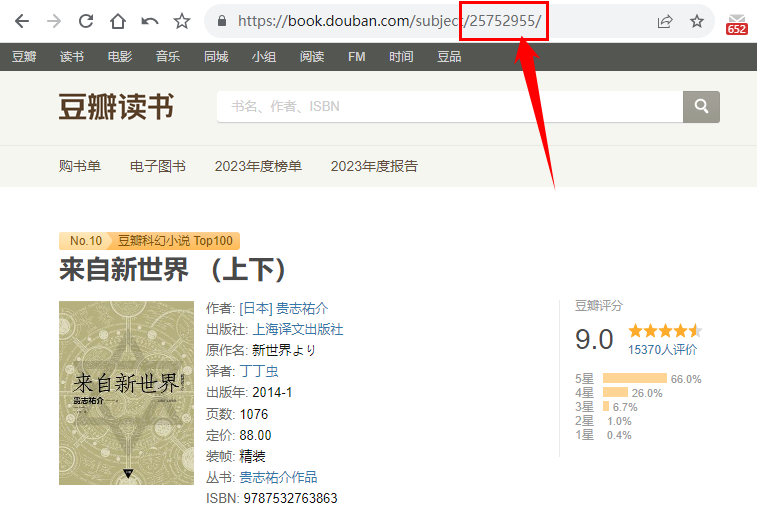Open the 15370人评价 ratings link
The image size is (757, 521).
[x=662, y=350]
